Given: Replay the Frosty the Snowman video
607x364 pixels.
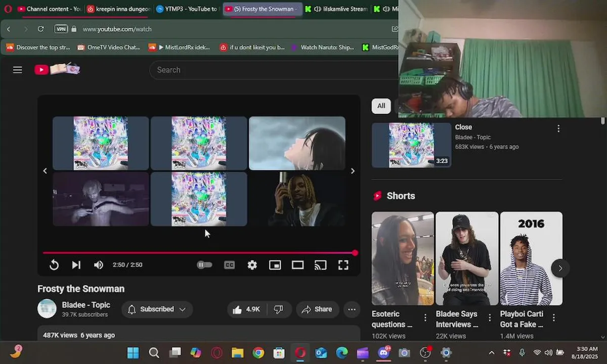Looking at the screenshot, I should (54, 265).
